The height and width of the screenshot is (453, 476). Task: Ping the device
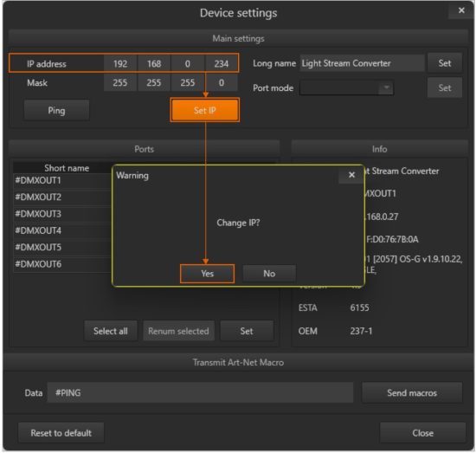[56, 110]
